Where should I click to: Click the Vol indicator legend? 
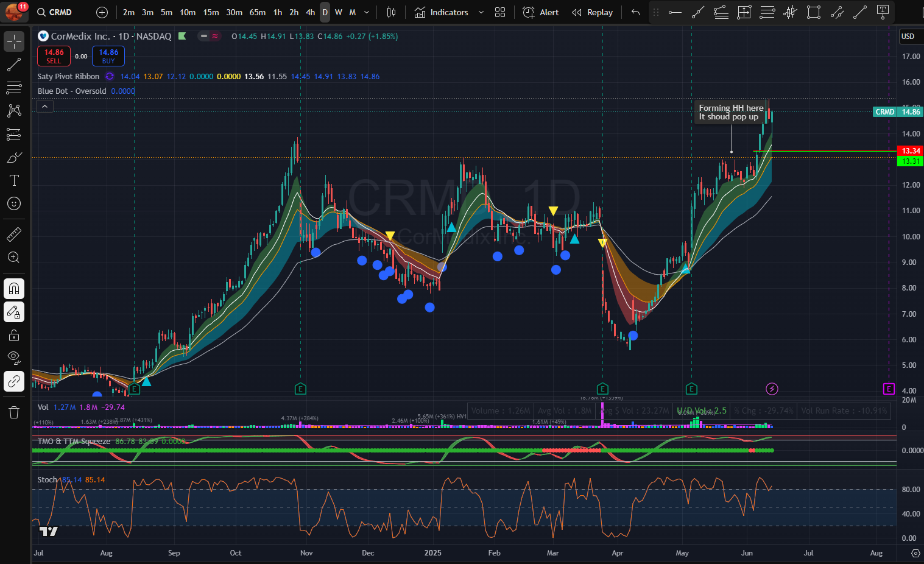43,407
